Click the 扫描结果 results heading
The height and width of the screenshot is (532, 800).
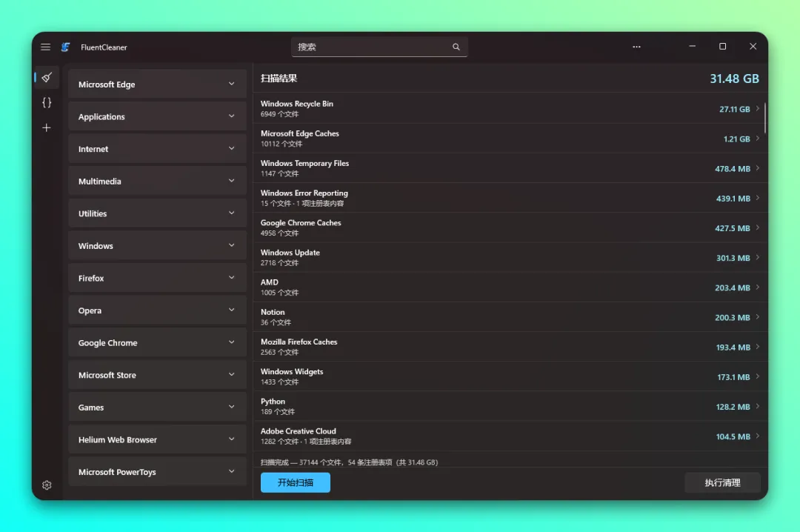[279, 78]
